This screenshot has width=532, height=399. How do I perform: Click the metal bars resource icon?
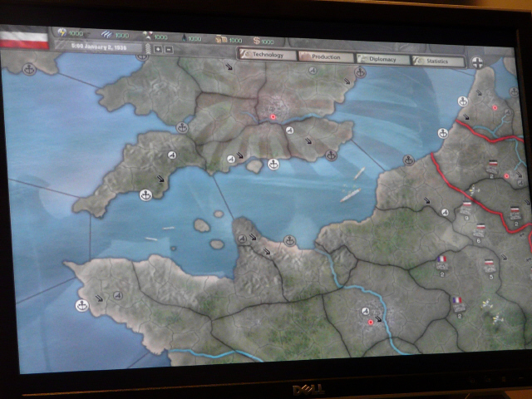(106, 34)
